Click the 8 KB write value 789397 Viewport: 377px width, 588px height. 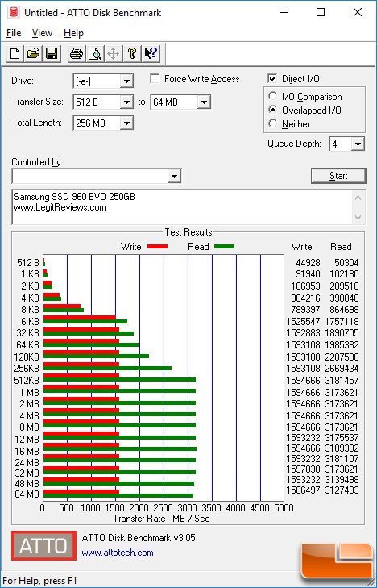(305, 310)
